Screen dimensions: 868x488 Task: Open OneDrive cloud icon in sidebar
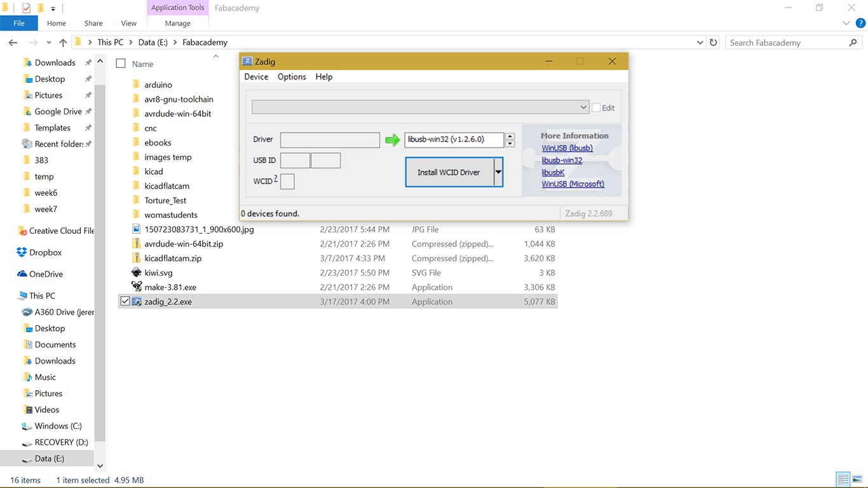pyautogui.click(x=22, y=274)
